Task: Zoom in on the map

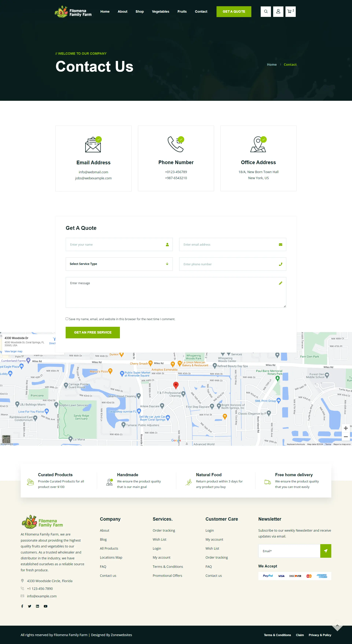Action: tap(346, 428)
